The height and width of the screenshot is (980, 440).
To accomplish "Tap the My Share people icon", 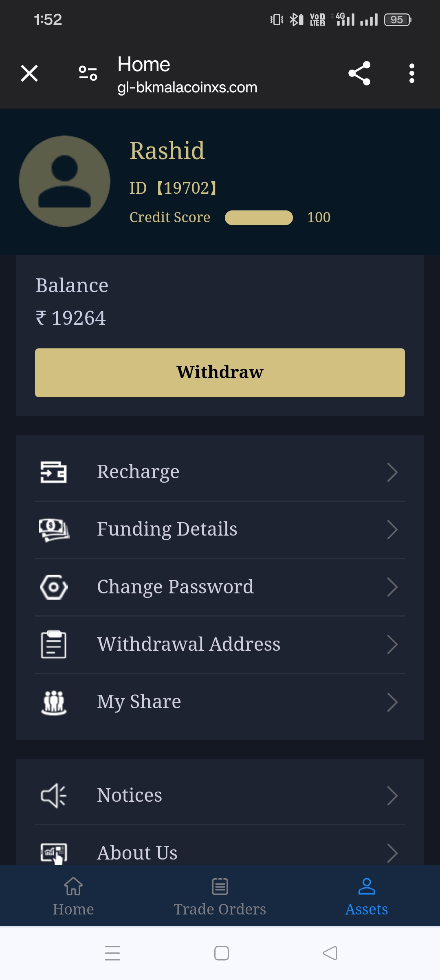I will [53, 702].
